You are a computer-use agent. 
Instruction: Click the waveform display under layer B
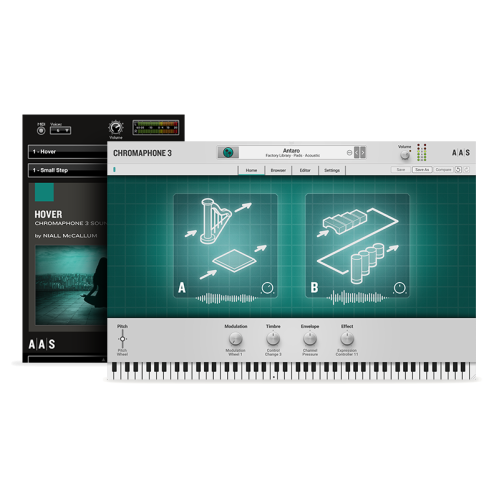(x=357, y=298)
